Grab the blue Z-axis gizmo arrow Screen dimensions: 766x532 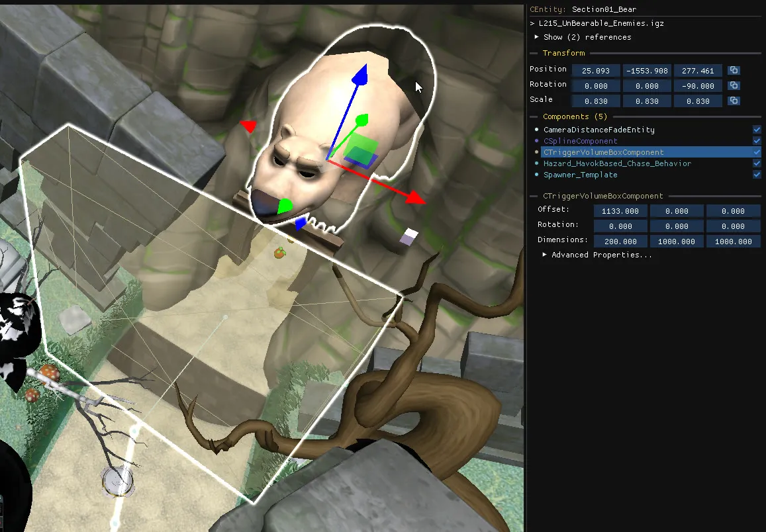pyautogui.click(x=361, y=75)
